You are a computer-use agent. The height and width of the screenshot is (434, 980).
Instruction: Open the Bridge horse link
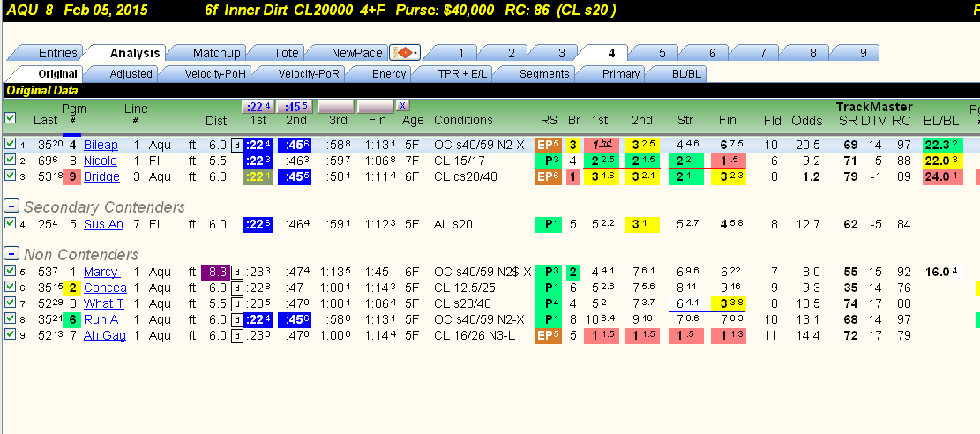pos(101,176)
